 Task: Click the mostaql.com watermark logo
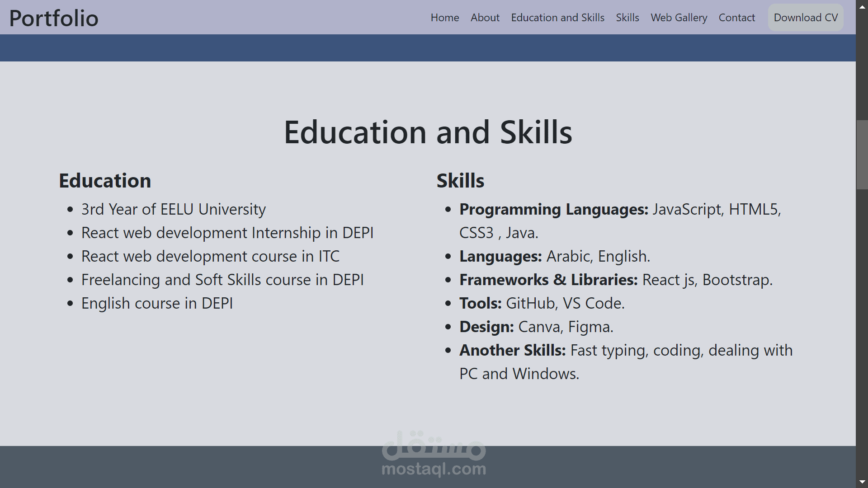(434, 454)
